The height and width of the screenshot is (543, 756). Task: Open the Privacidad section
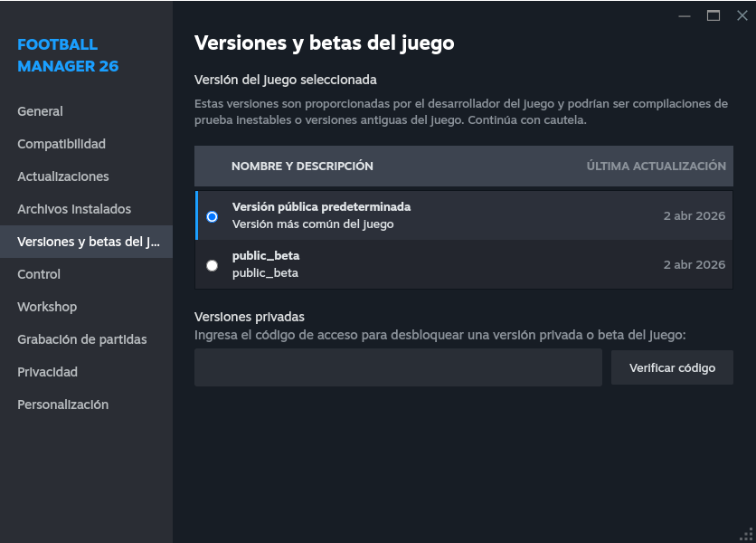[x=47, y=372]
